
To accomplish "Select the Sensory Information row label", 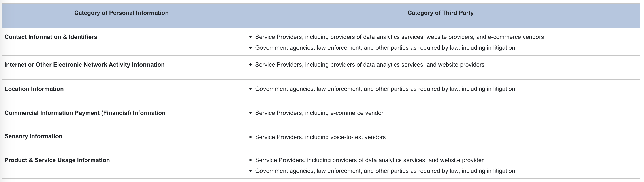I will pos(34,136).
